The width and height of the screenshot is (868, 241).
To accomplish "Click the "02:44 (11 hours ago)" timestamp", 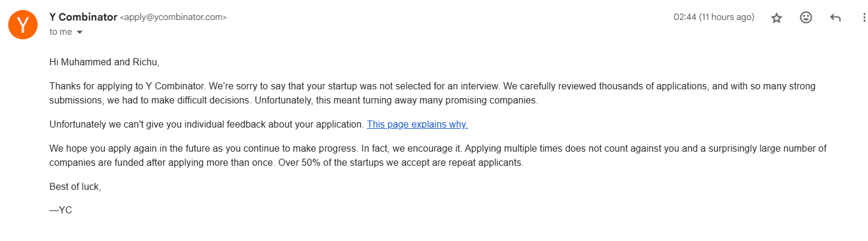I will [713, 18].
